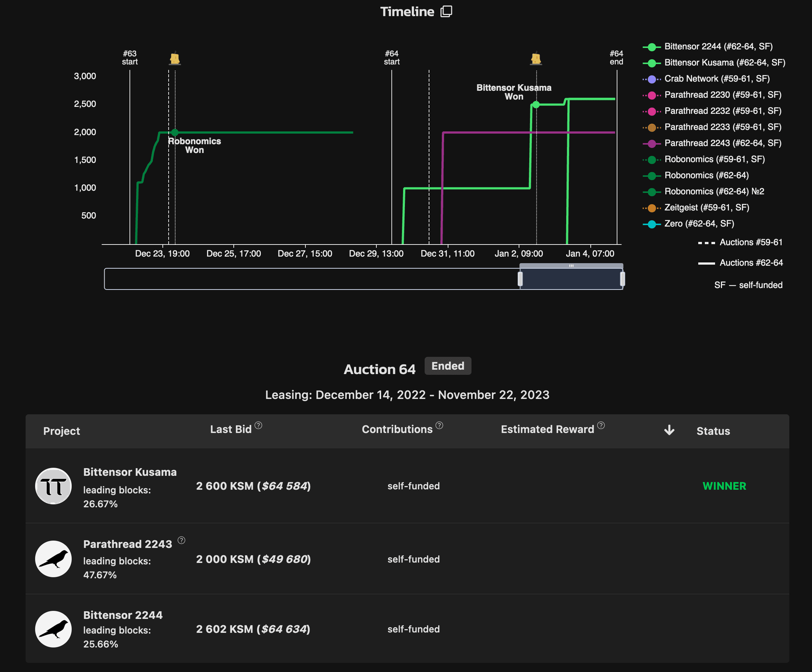Click the left handle of range slider
This screenshot has height=672, width=812.
(x=520, y=279)
